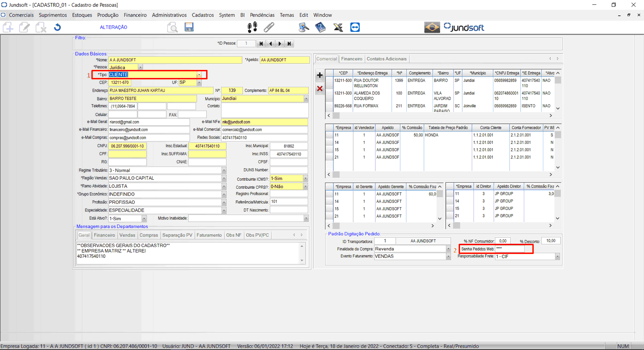Click the blue undo/refresh arrow icon
Viewport: 644px width, 350px height.
coord(57,27)
